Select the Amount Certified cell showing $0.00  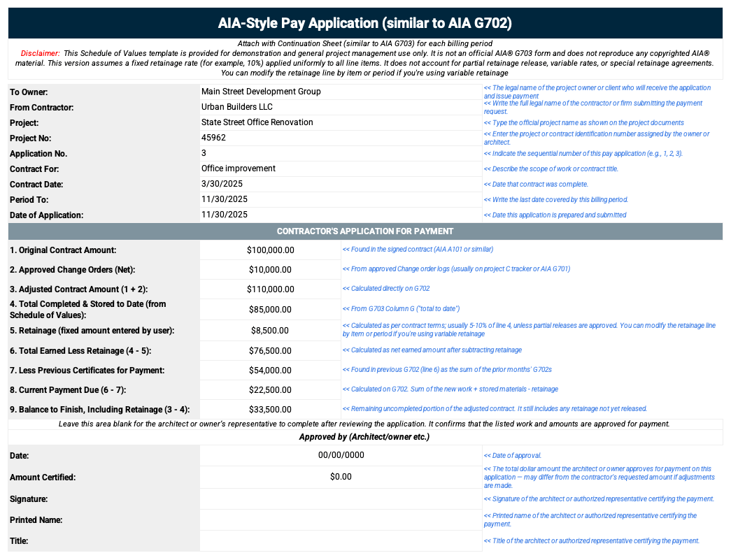pyautogui.click(x=341, y=477)
